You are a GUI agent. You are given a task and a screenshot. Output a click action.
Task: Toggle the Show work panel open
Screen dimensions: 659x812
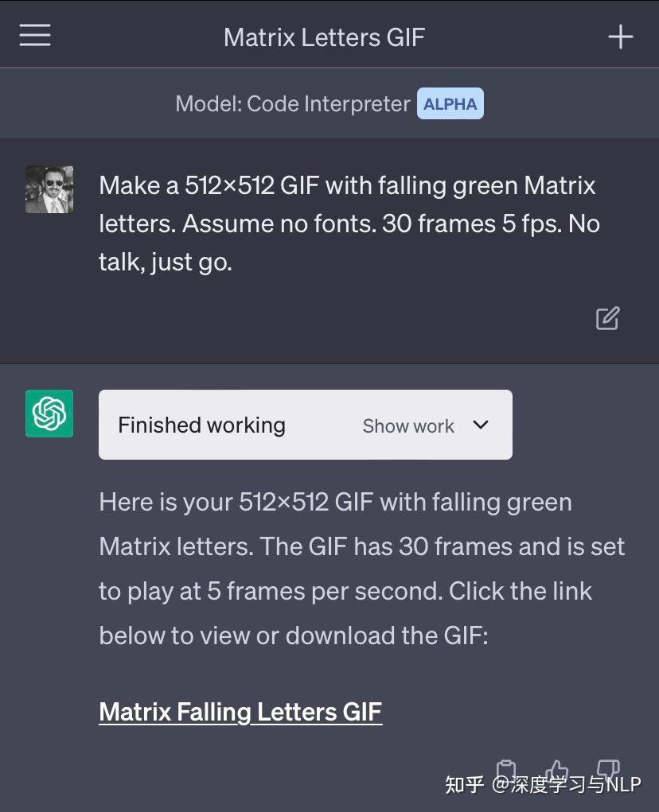tap(407, 425)
